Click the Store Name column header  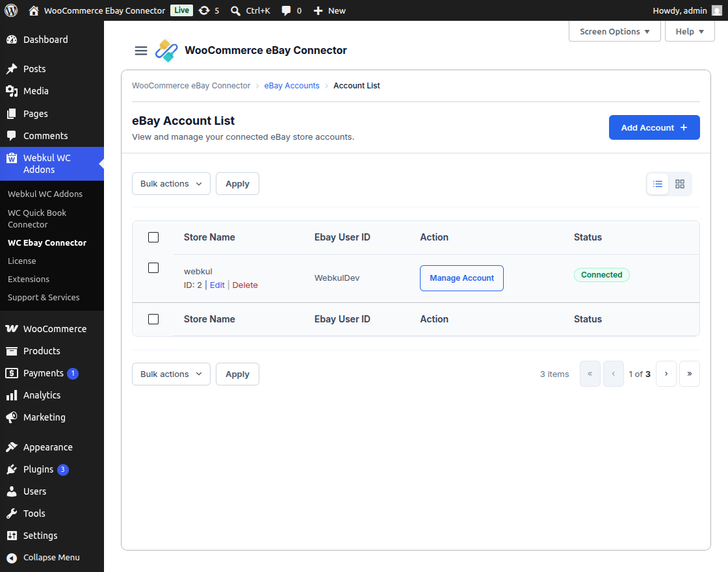click(209, 237)
